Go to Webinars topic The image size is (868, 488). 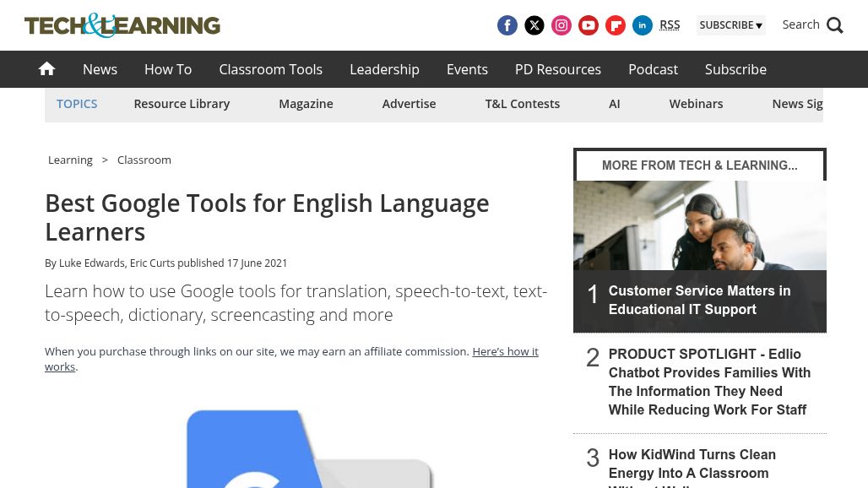[697, 104]
